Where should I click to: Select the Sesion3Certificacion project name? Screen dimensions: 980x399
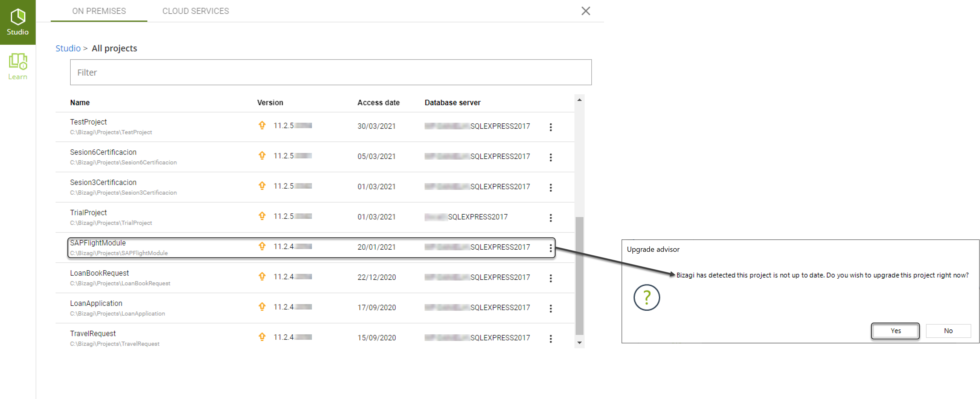coord(103,182)
